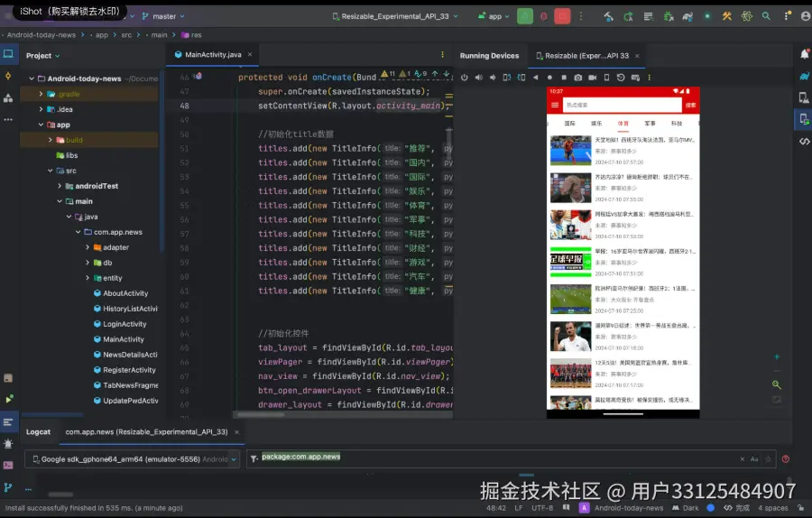Click the Attach Debugger bug icon
Screen dimensions: 812x518
coord(669,16)
